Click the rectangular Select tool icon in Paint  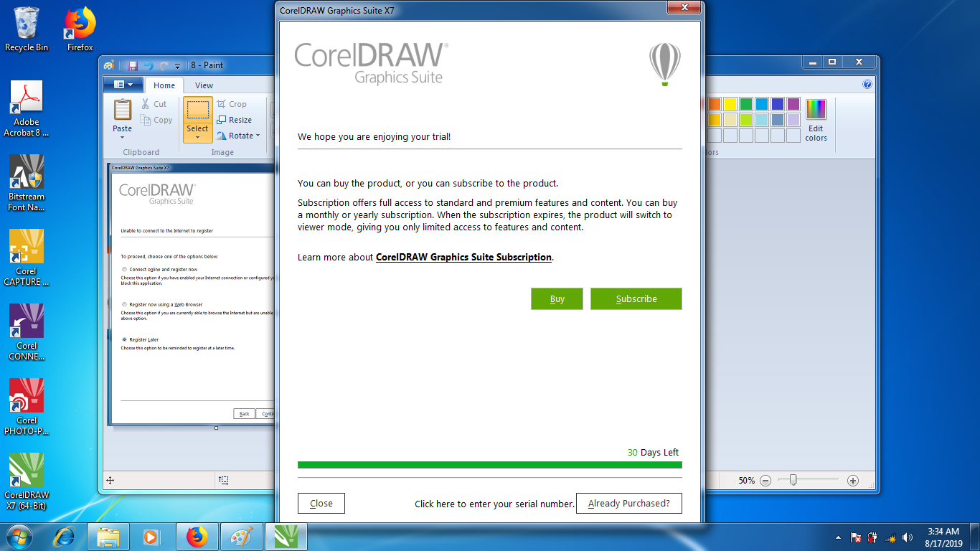(x=198, y=110)
